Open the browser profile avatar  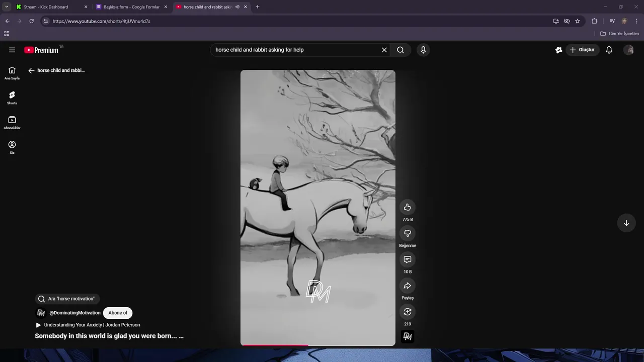(x=624, y=21)
